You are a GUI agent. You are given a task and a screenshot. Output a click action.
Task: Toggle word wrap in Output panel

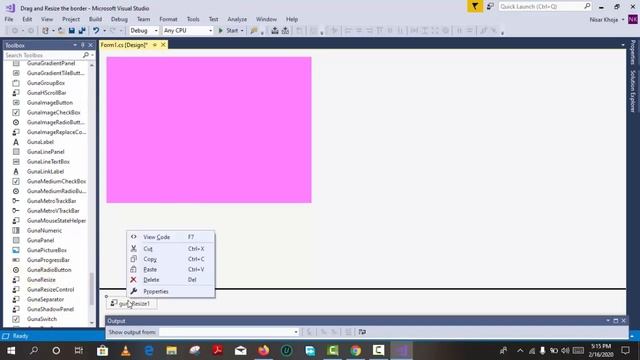(362, 332)
